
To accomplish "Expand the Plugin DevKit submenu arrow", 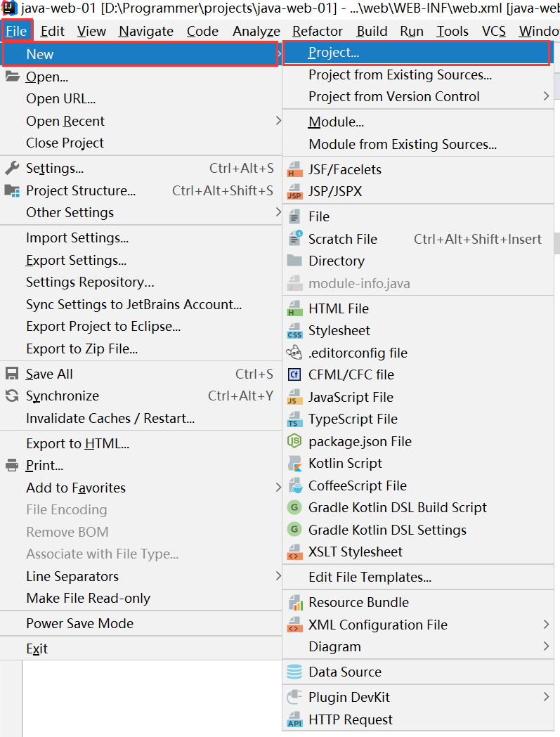I will (x=546, y=696).
